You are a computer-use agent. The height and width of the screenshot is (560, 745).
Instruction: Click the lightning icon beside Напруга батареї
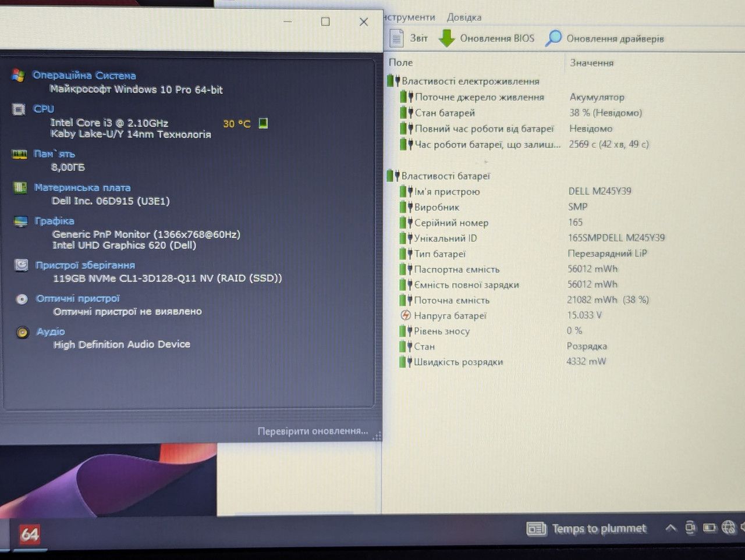click(x=406, y=315)
